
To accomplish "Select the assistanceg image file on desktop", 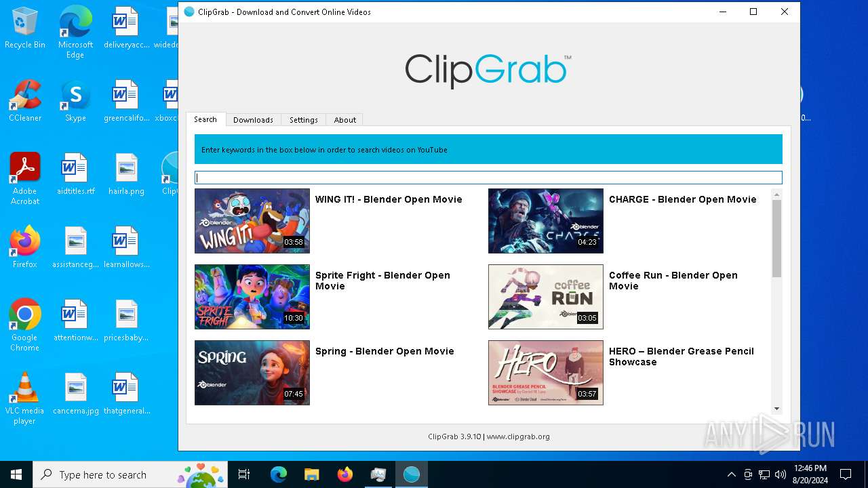I will (75, 247).
